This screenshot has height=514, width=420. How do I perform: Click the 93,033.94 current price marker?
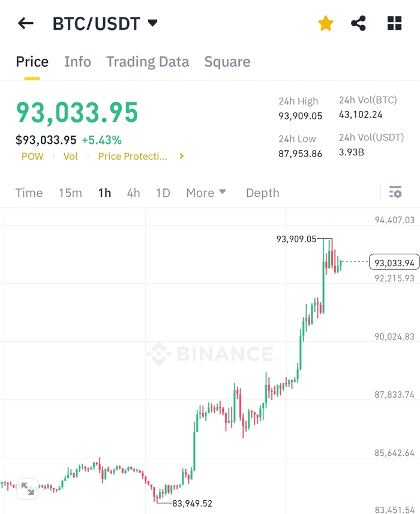[x=394, y=262]
